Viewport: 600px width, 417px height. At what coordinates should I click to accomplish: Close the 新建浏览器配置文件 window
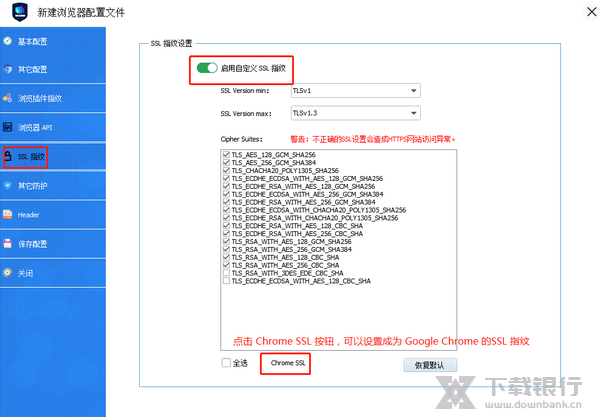pos(591,12)
